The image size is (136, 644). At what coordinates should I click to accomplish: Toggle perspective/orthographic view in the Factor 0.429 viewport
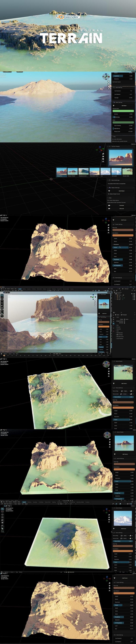tap(109, 591)
